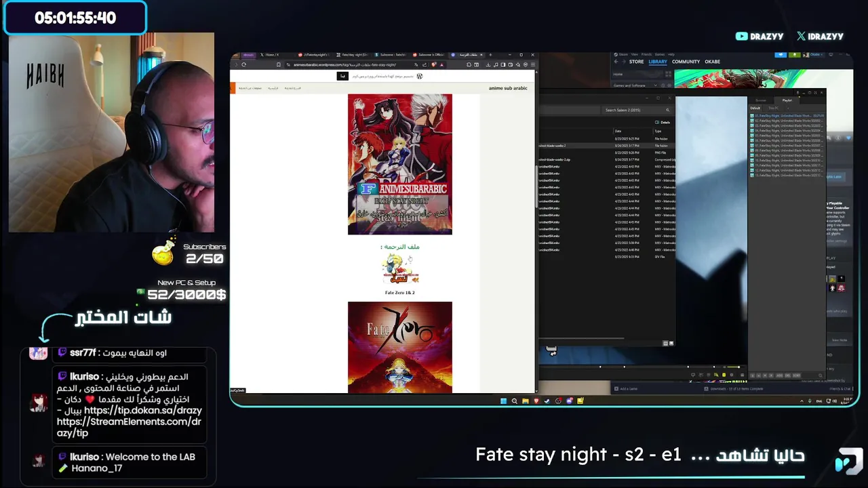Open the Fate Zero poster image
Screen dimensions: 868x488
[x=400, y=347]
